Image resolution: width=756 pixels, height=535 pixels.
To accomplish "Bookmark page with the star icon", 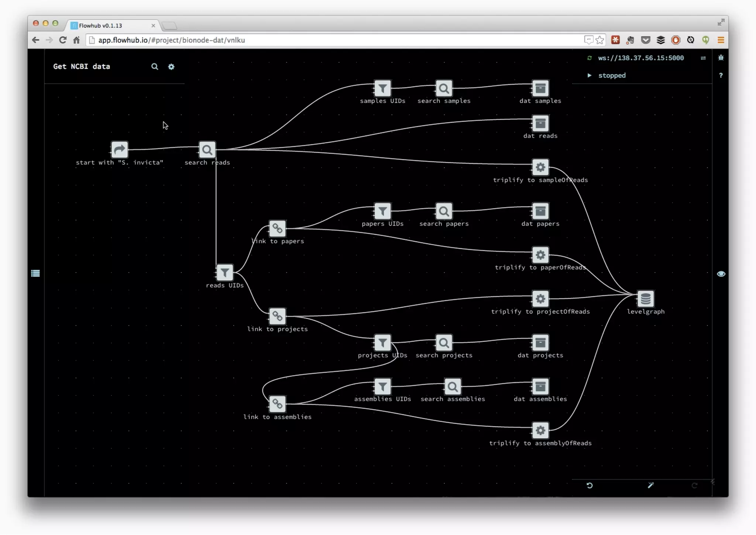I will (x=600, y=40).
